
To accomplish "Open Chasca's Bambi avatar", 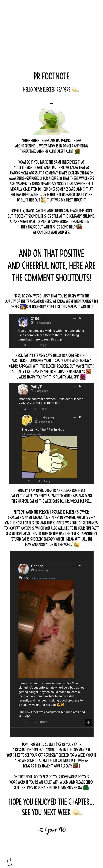I will (23, 569).
